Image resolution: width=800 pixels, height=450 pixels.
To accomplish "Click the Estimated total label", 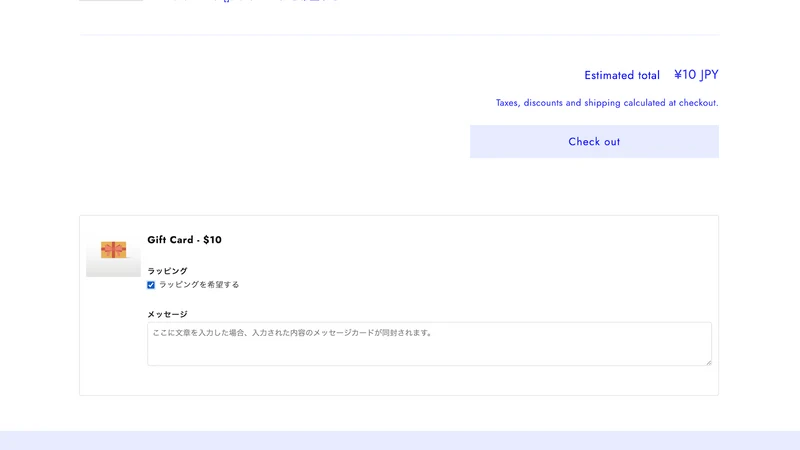I will click(621, 76).
